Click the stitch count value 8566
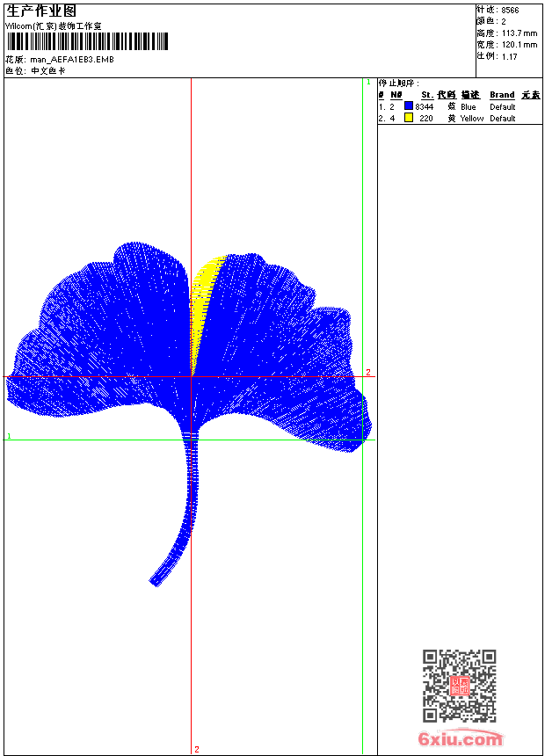The image size is (545, 756). click(x=510, y=11)
